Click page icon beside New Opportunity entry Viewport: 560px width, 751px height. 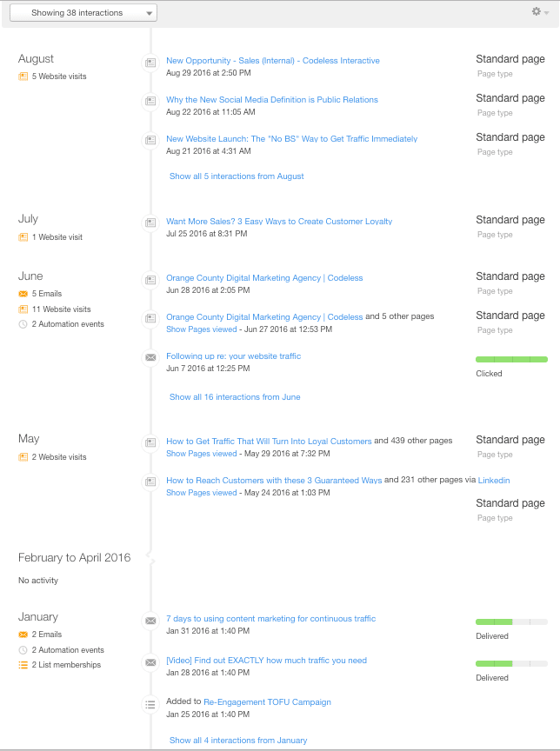point(150,63)
